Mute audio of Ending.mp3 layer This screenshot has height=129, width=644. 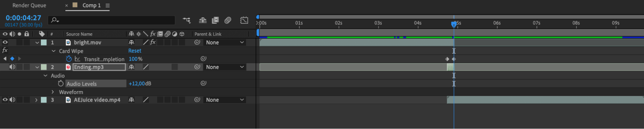click(12, 67)
